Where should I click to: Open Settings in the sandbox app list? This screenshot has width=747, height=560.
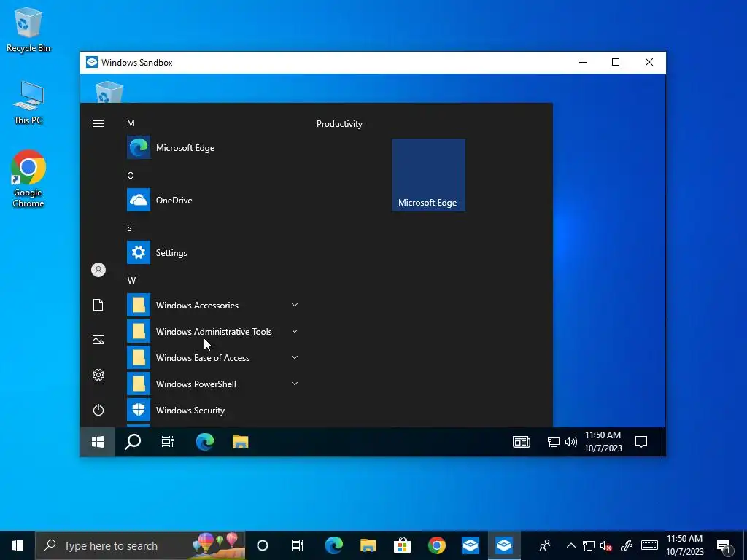(213, 252)
